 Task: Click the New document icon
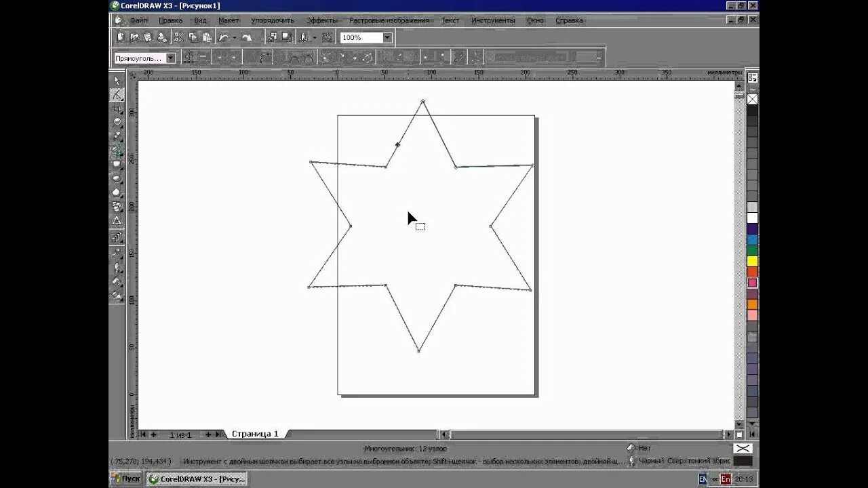click(x=121, y=37)
